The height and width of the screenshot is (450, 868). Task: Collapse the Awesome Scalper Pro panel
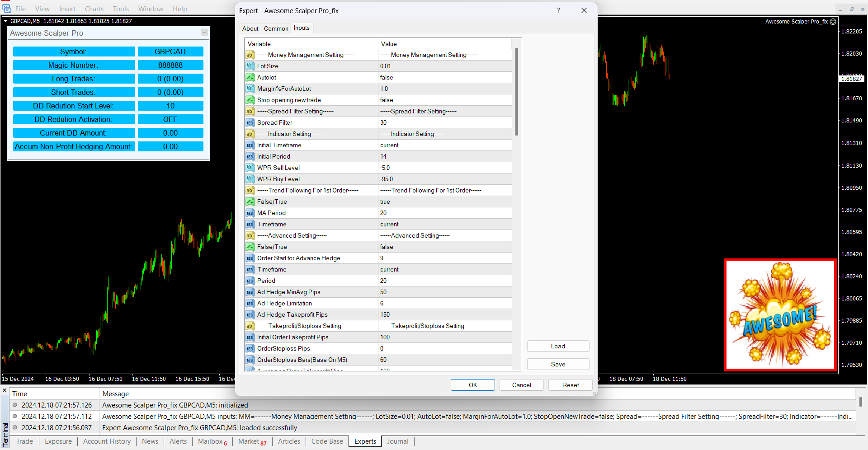[204, 33]
